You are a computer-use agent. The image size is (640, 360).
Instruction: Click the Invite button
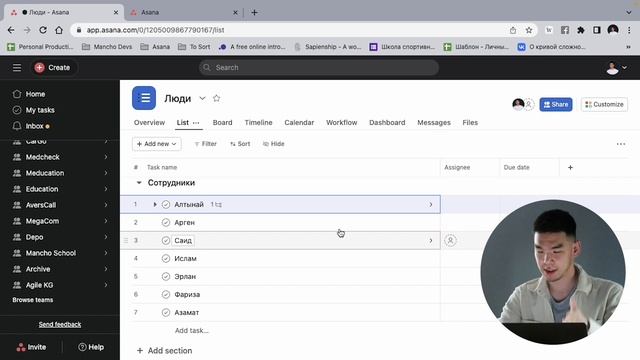pyautogui.click(x=31, y=347)
